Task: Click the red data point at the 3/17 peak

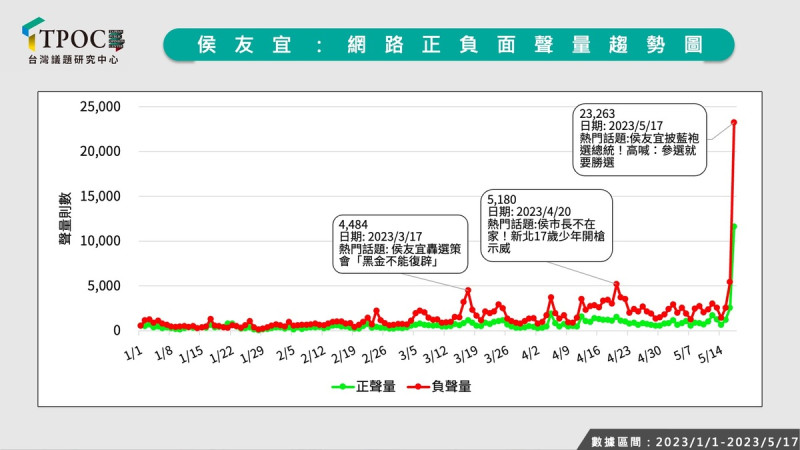Action: click(x=468, y=290)
